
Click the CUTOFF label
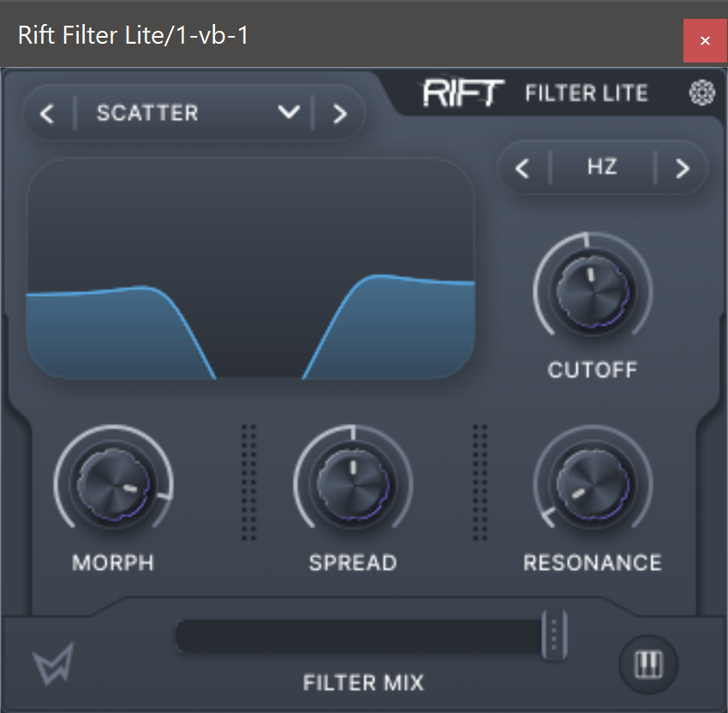pos(593,370)
